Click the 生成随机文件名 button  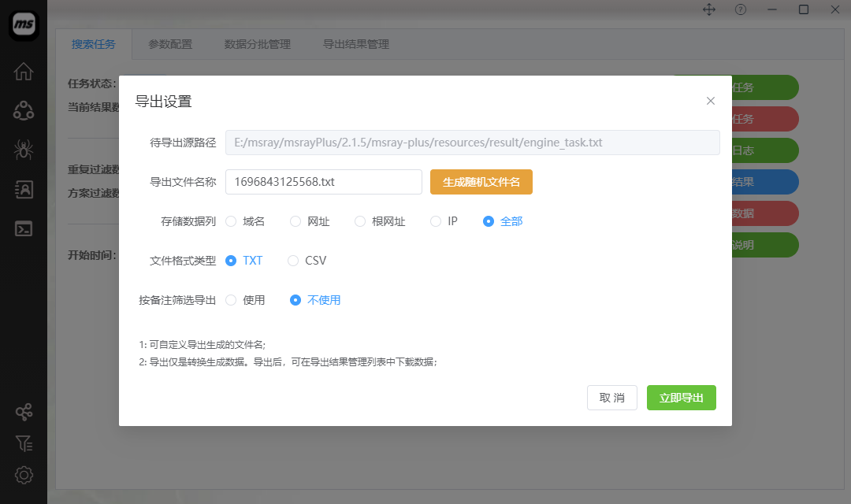pos(481,182)
